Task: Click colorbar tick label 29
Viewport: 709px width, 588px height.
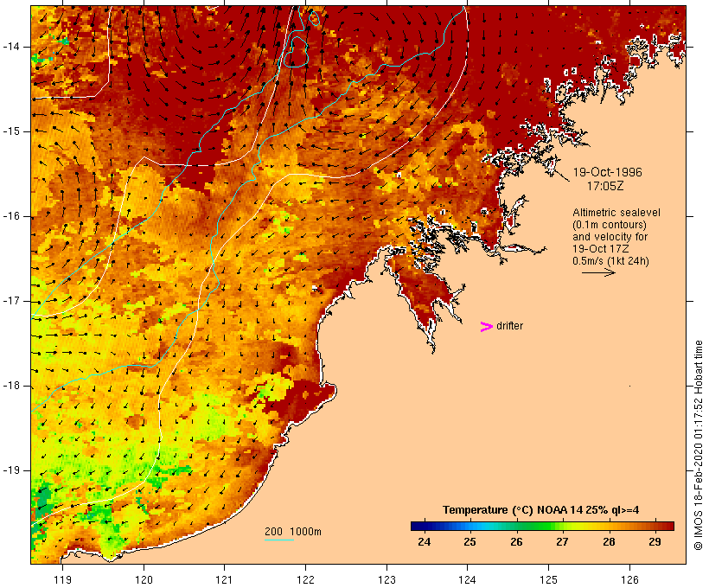Action: click(x=655, y=542)
